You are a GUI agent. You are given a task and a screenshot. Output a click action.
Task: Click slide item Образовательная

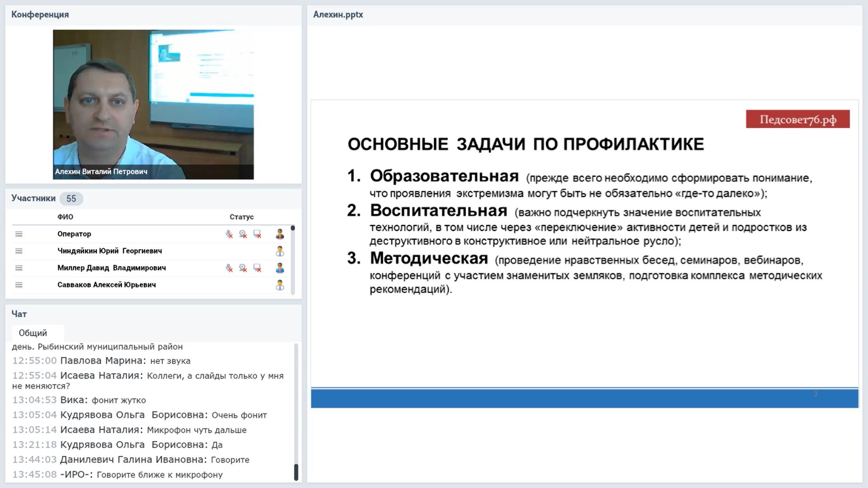444,176
